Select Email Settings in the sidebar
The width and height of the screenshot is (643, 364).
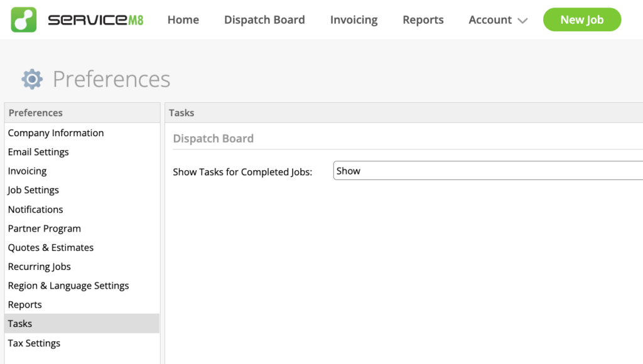pyautogui.click(x=38, y=152)
